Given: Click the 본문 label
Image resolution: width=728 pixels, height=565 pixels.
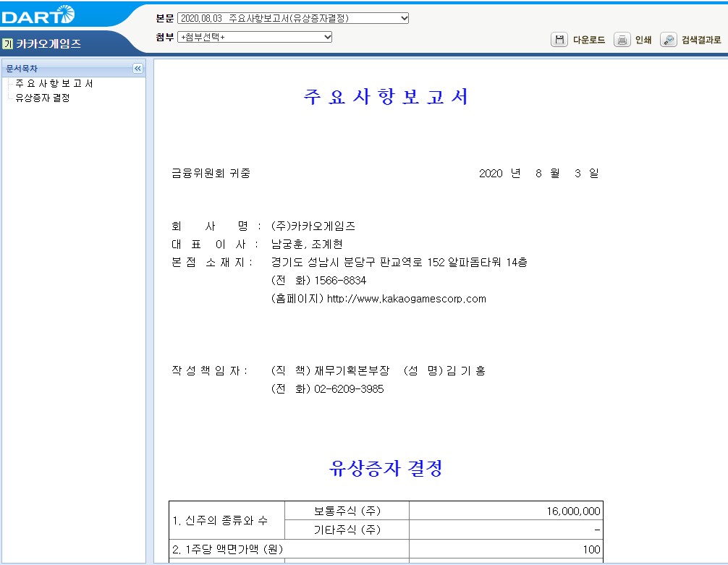Looking at the screenshot, I should coord(164,18).
